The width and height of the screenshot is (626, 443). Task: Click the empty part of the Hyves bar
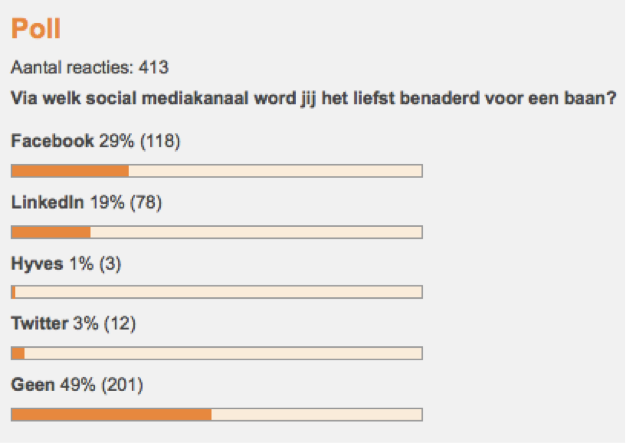(218, 293)
